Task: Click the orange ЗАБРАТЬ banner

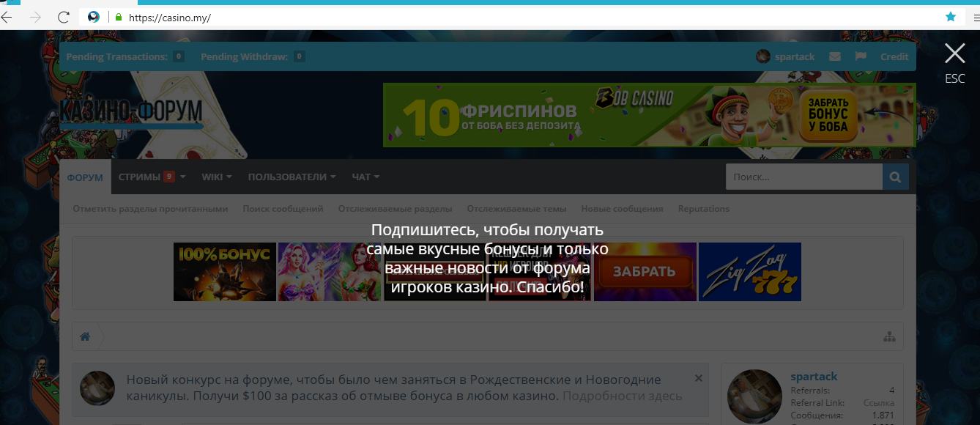Action: tap(645, 272)
